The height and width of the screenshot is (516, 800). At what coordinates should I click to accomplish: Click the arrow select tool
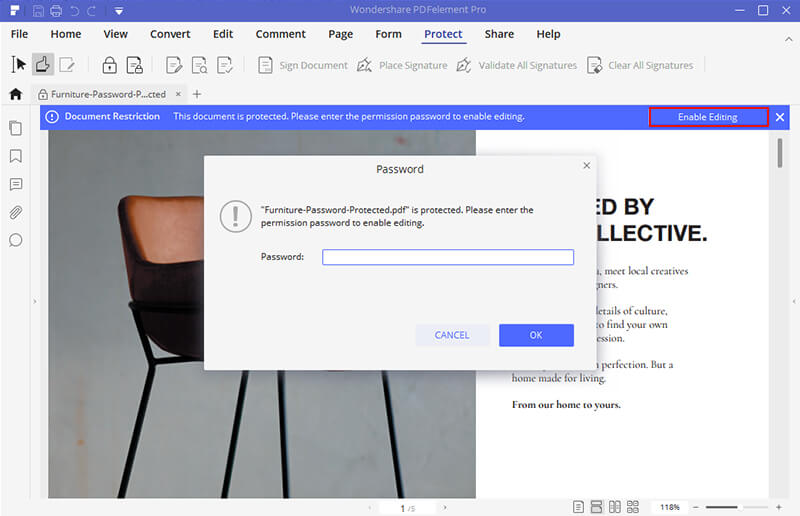18,65
